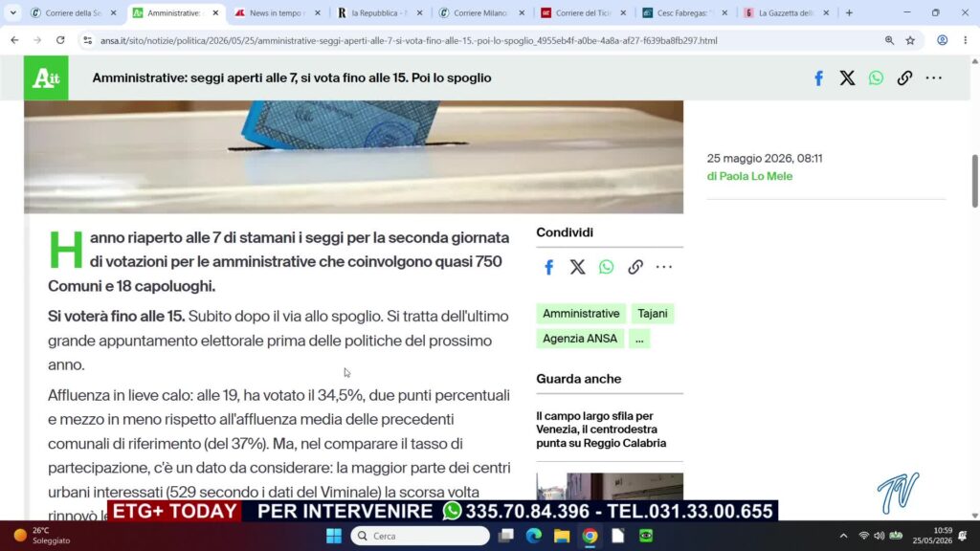The height and width of the screenshot is (551, 980).
Task: Share via WhatsApp under Condividi
Action: point(606,268)
